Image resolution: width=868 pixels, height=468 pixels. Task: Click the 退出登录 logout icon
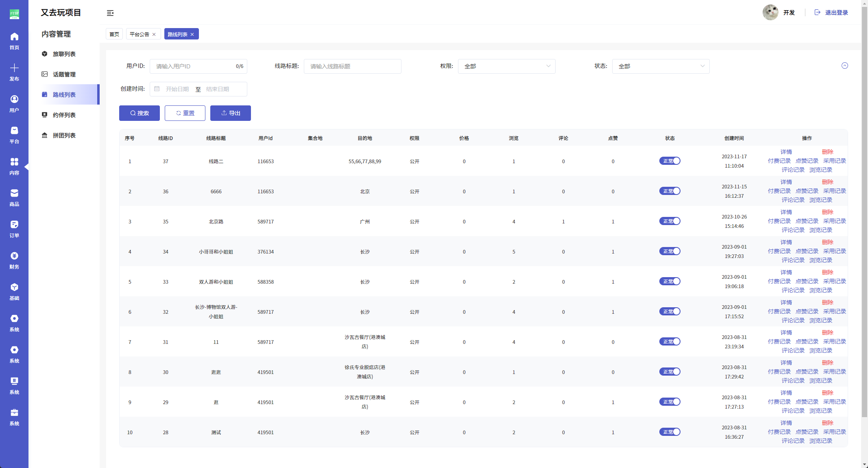[818, 13]
